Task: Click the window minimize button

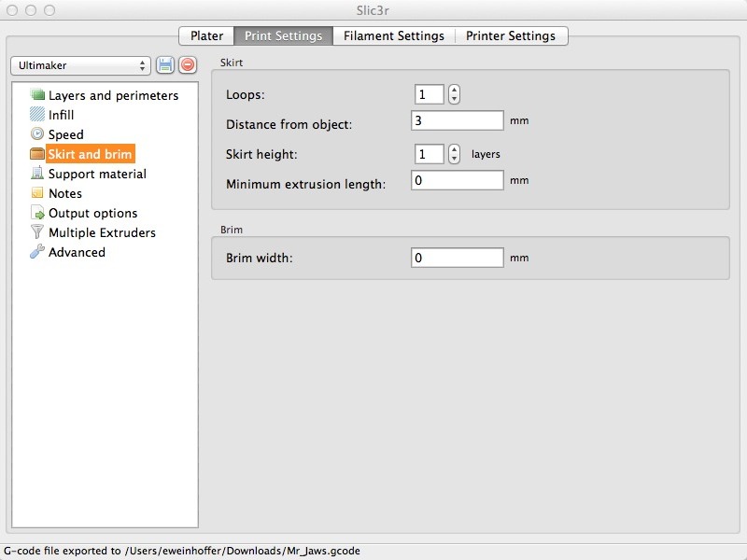Action: pyautogui.click(x=31, y=10)
